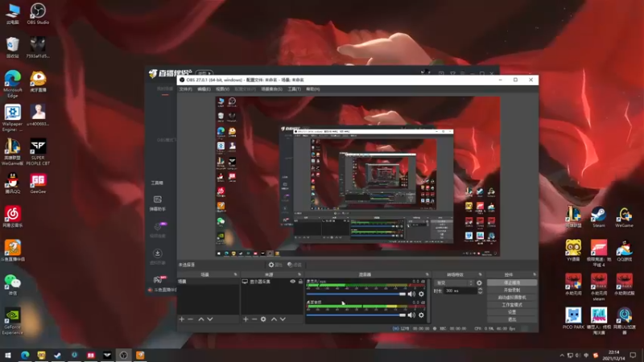Select the 微信 desktop icon

12,285
